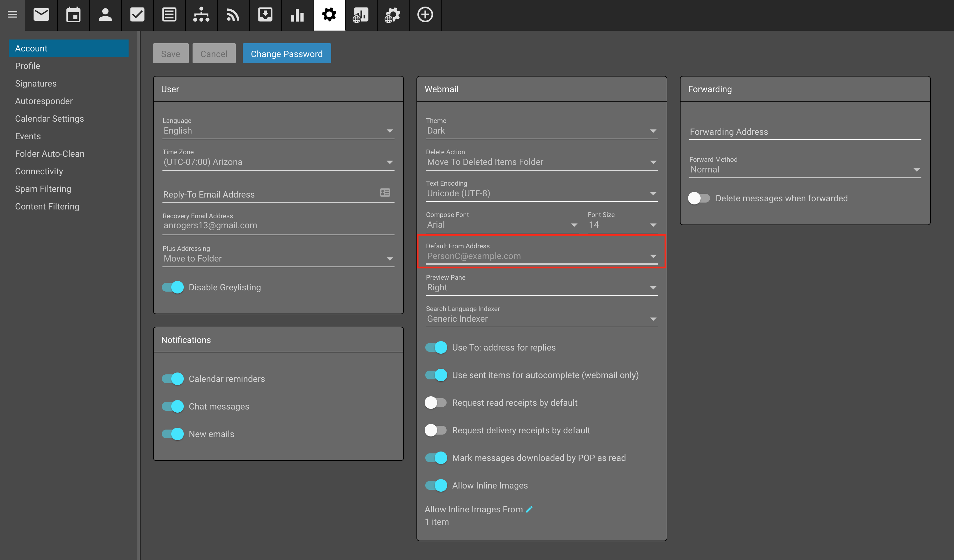Viewport: 954px width, 560px height.
Task: Edit Allow Inline Images From pencil icon
Action: [x=529, y=509]
